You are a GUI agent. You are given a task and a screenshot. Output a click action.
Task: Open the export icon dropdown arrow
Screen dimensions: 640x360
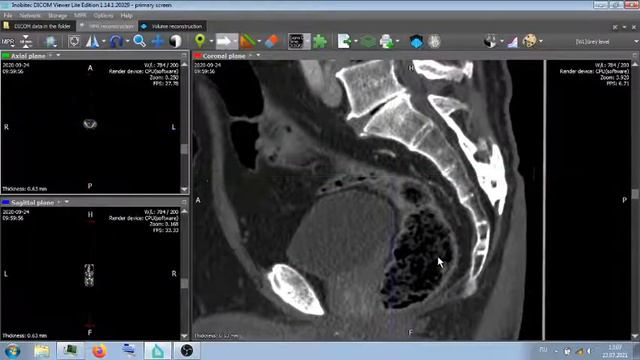356,42
